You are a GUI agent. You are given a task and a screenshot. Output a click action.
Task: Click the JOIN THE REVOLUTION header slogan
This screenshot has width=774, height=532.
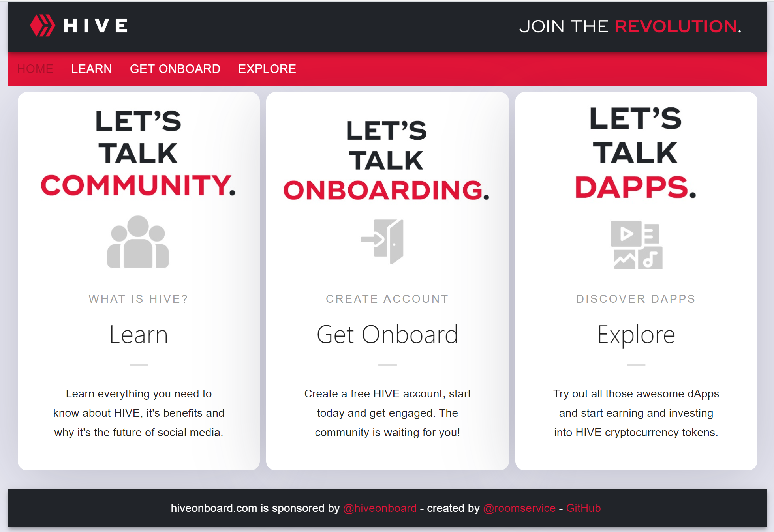tap(630, 26)
